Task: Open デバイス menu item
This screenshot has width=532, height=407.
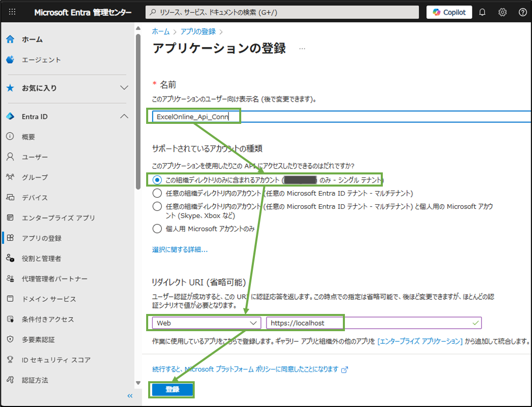Action: [35, 198]
